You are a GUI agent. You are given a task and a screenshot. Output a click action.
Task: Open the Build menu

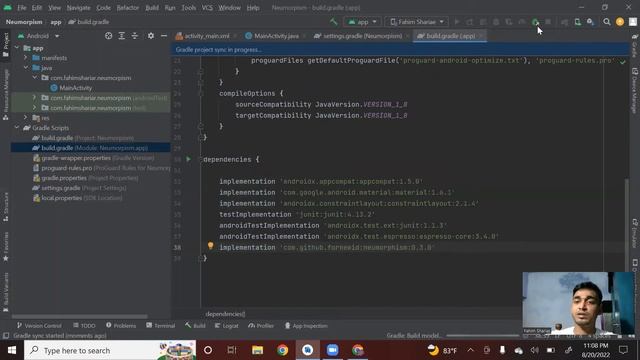152,8
